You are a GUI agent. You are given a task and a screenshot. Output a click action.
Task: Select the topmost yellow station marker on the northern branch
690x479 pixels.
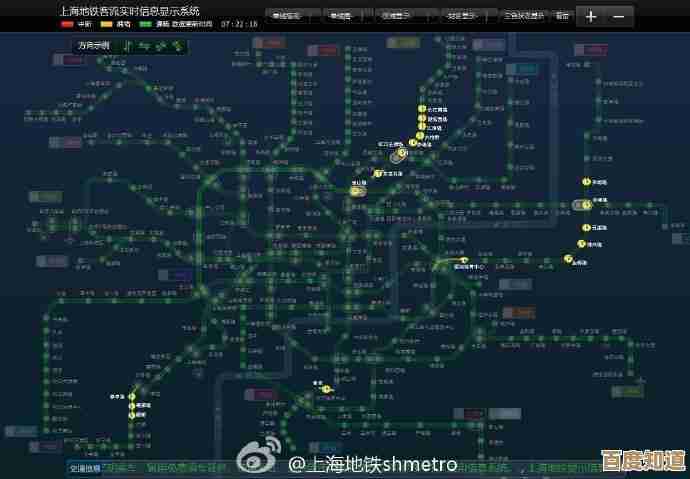422,109
